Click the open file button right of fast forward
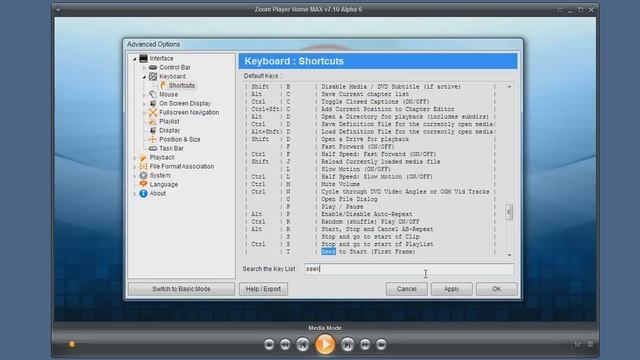Viewport: 640px width, 360px height. pos(381,344)
